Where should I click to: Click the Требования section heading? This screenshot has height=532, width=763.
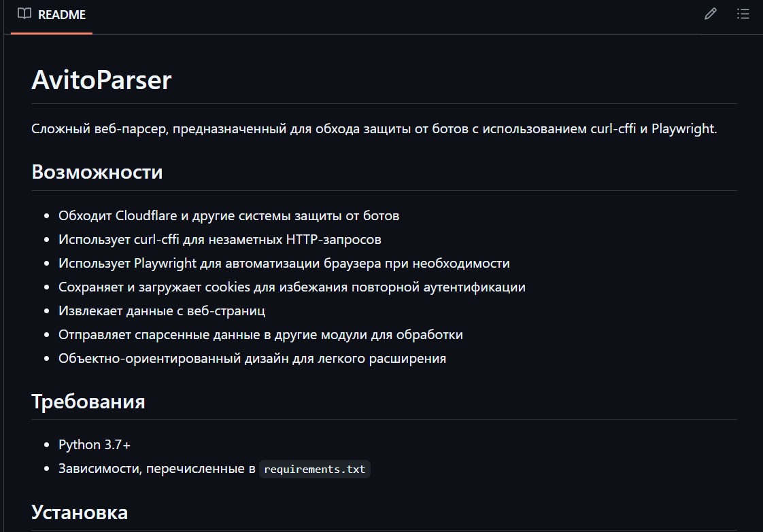click(88, 402)
